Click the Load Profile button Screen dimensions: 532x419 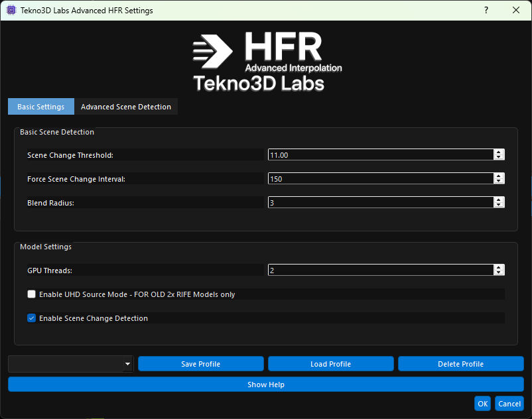pos(331,364)
